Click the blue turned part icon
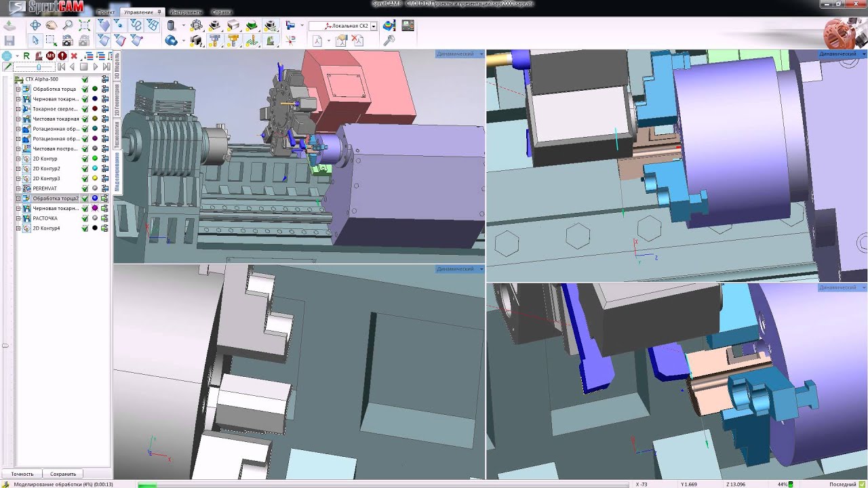868x488 pixels. tap(171, 41)
